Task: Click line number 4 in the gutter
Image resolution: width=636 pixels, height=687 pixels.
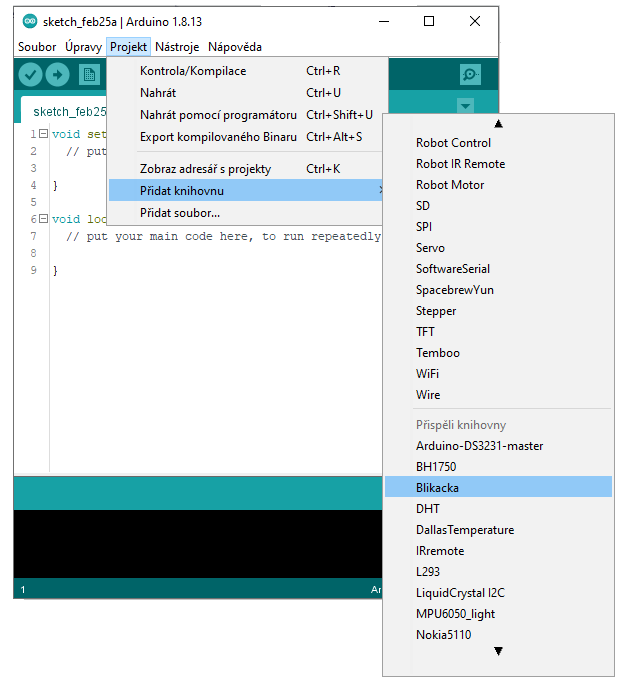Action: tap(33, 185)
